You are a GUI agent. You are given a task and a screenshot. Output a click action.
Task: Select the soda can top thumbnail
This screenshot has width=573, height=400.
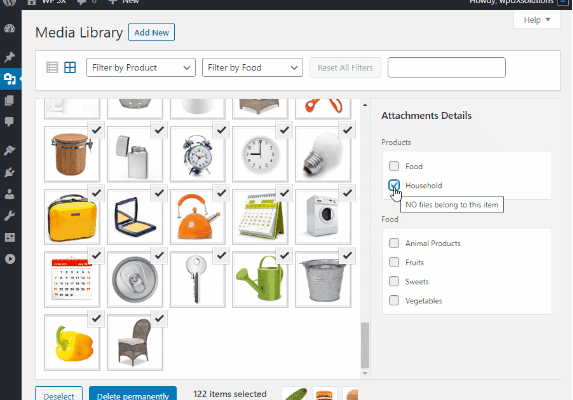click(x=135, y=279)
